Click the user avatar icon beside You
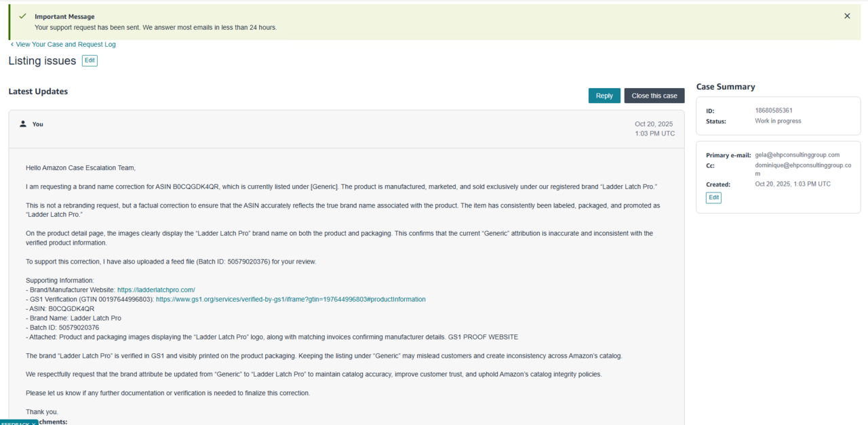Screen dimensions: 868x425 pos(23,124)
